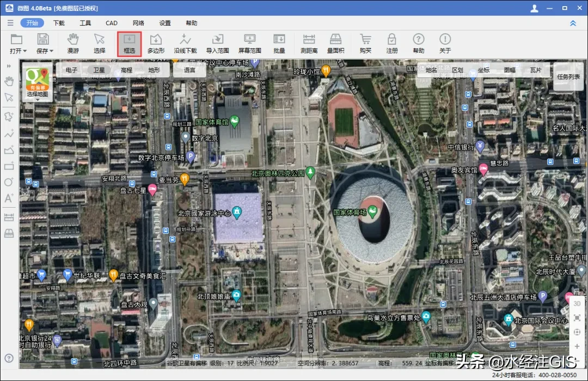
Task: Open the 选择地图 map source selector
Action: tap(37, 83)
